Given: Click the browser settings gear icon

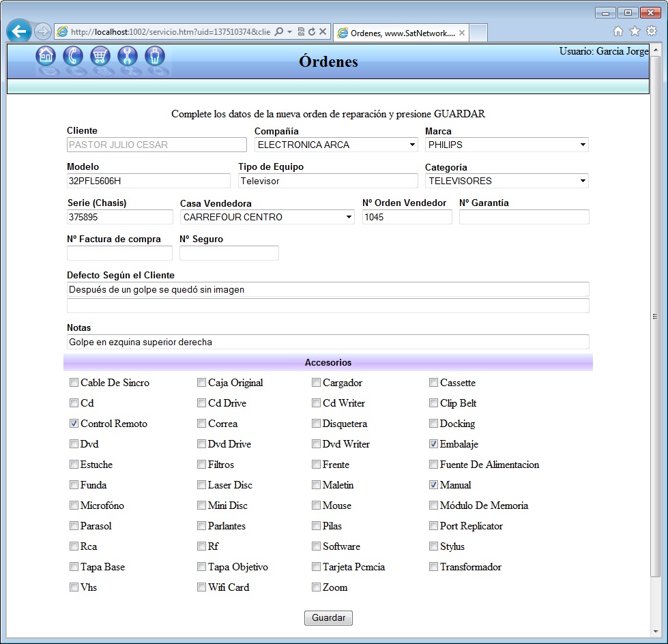Looking at the screenshot, I should tap(652, 31).
